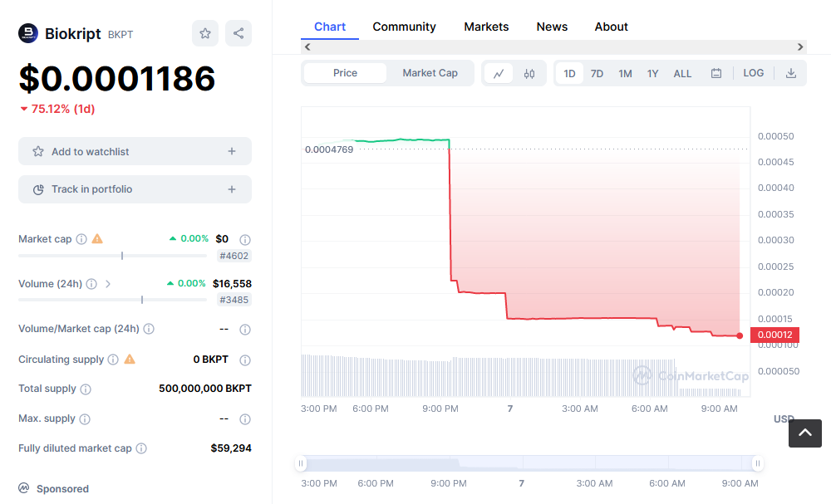Viewport: 831px width, 504px height.
Task: Switch to candlestick chart icon
Action: [x=529, y=74]
